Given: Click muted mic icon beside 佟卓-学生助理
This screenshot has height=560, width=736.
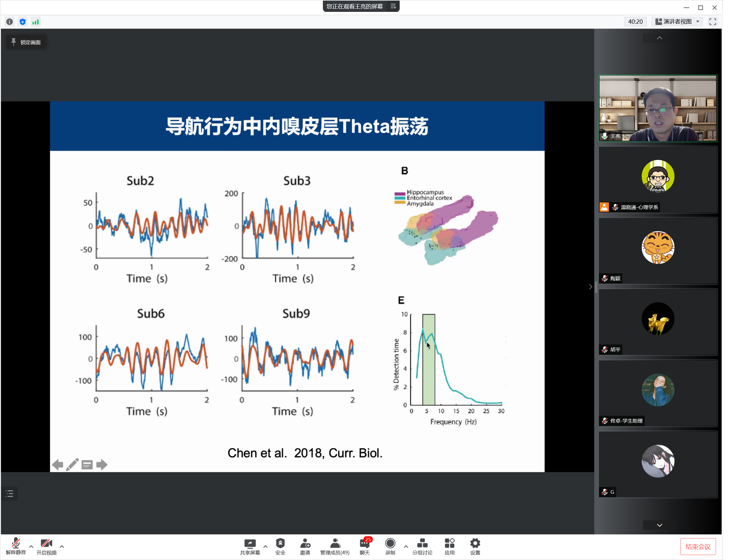Looking at the screenshot, I should click(605, 421).
